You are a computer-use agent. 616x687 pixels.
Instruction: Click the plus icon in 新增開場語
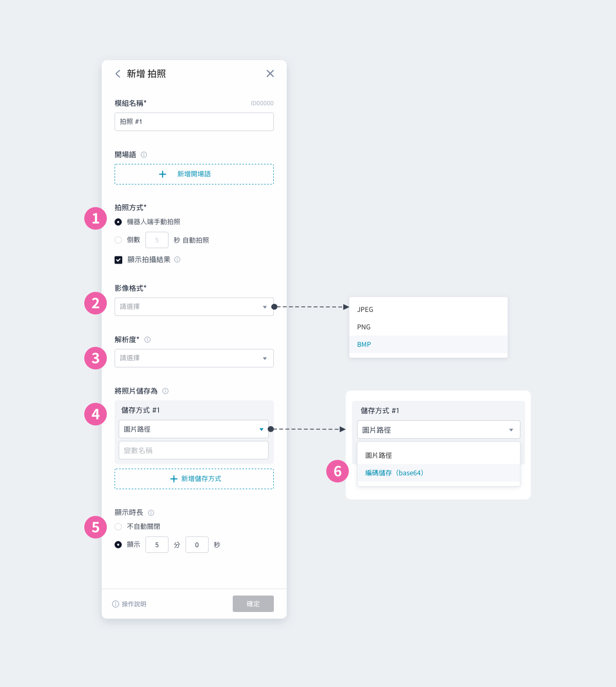click(x=163, y=174)
